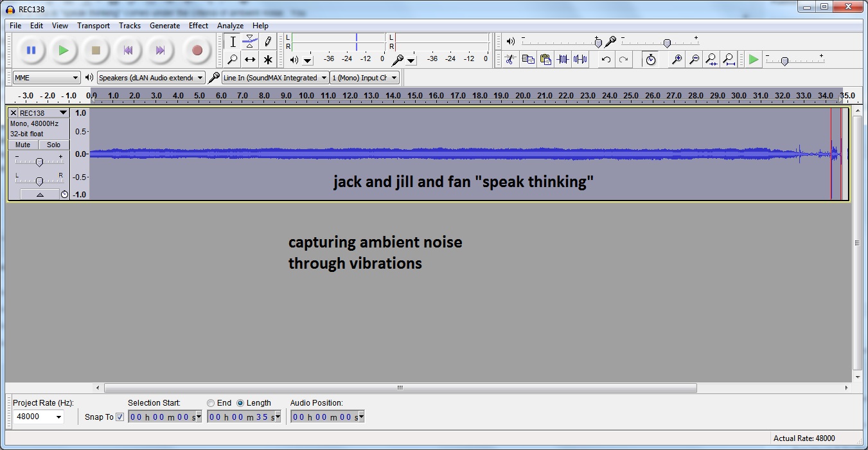This screenshot has width=868, height=450.
Task: Select the Envelope tool
Action: click(x=250, y=42)
